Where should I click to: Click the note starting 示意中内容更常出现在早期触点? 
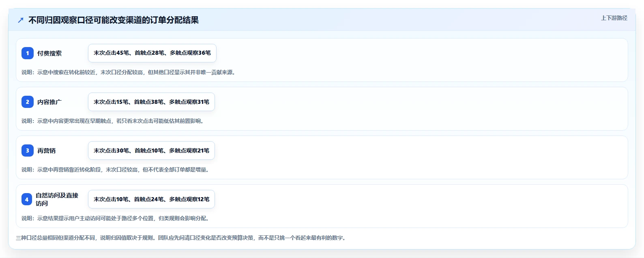(x=113, y=121)
